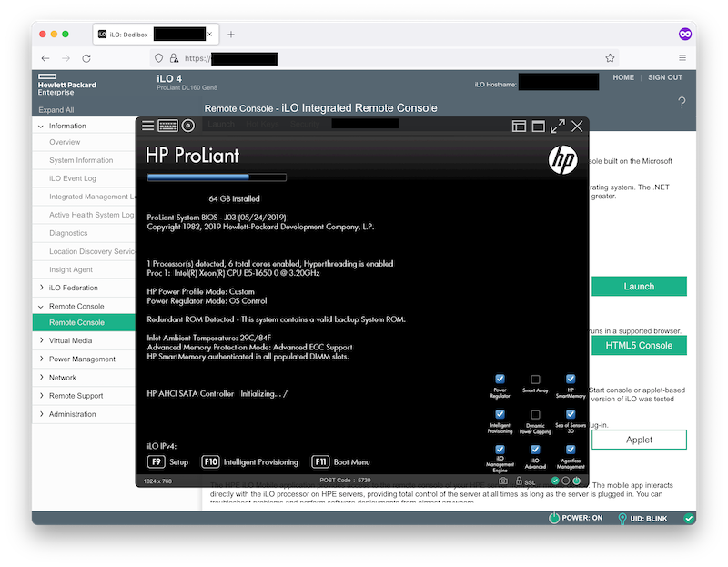Collapse the Remote Console section chevron
The height and width of the screenshot is (567, 728).
point(41,307)
